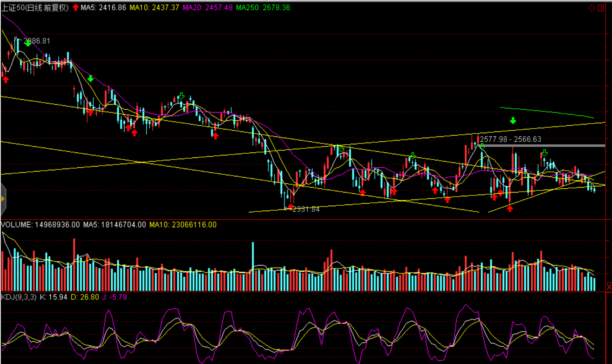
Task: Click solid green down arrow above 2577.98 label
Action: click(x=513, y=121)
